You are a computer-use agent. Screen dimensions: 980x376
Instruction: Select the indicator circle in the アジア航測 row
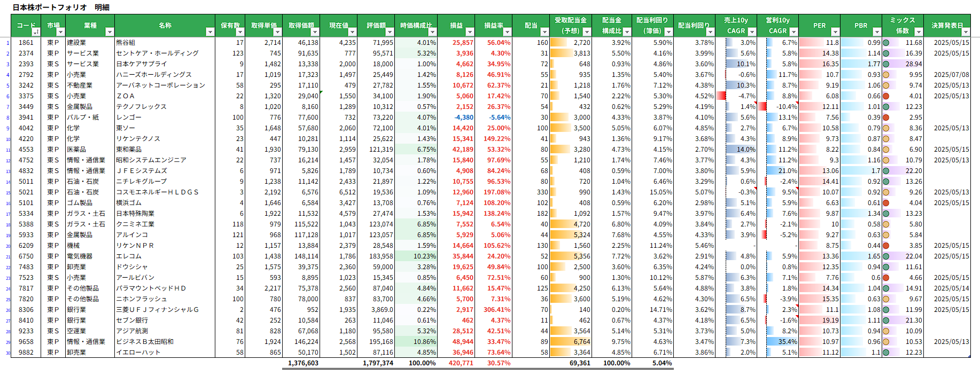coord(886,331)
